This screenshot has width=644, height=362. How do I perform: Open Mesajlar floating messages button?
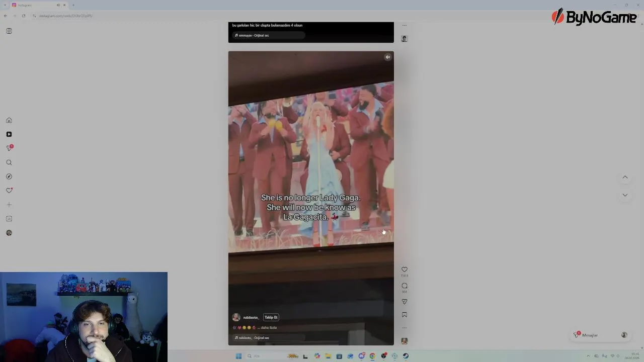pyautogui.click(x=601, y=335)
